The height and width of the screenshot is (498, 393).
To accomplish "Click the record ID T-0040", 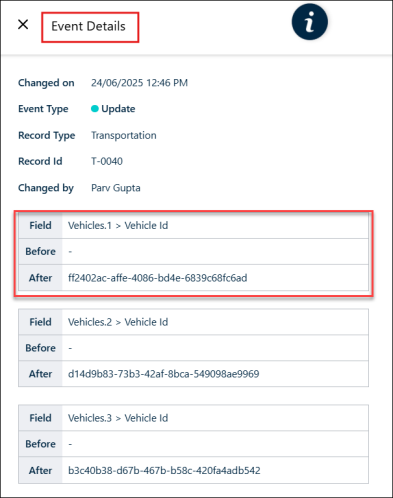I will pos(107,161).
